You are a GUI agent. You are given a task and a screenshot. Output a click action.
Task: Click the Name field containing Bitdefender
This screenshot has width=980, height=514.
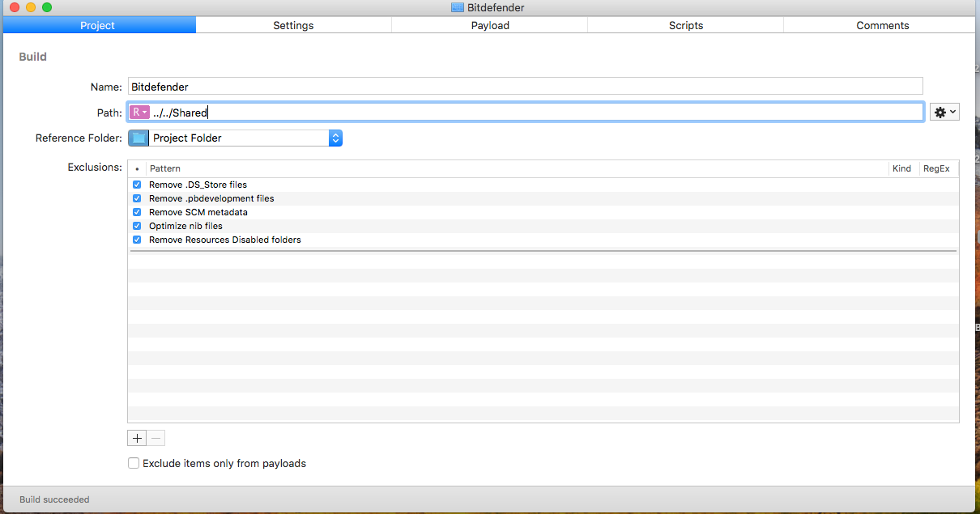[x=525, y=86]
